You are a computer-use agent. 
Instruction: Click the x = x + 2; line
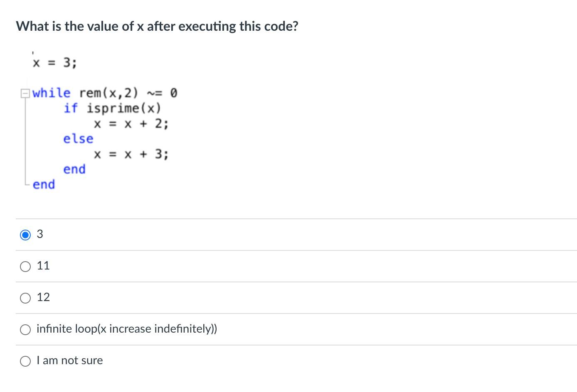click(x=131, y=123)
